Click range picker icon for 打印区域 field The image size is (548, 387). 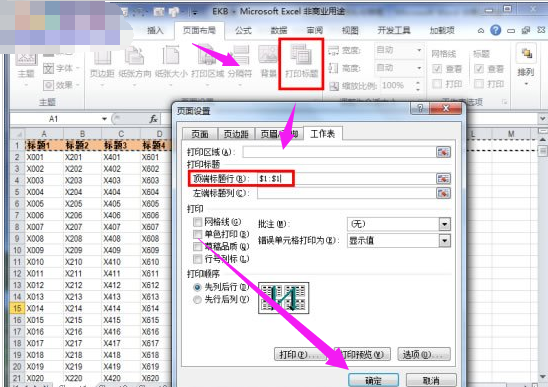point(443,152)
